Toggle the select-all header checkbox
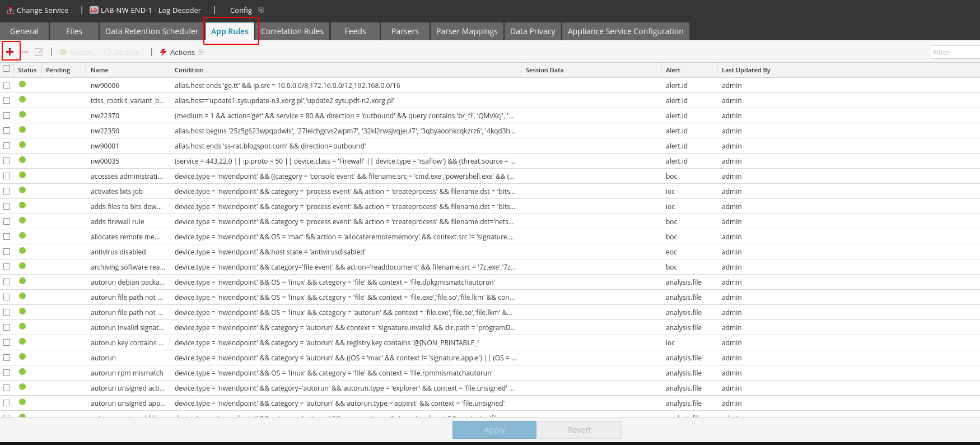 pyautogui.click(x=7, y=69)
